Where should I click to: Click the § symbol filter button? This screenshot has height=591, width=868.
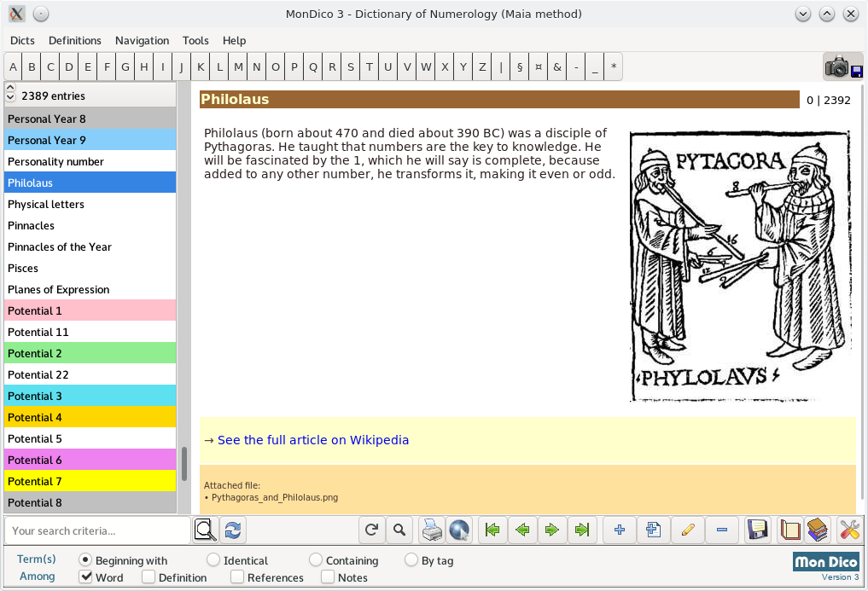(x=519, y=67)
